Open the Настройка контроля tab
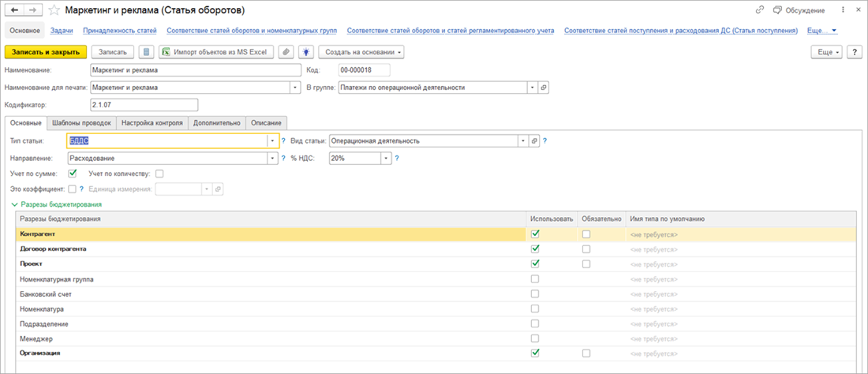868x374 pixels. click(152, 123)
